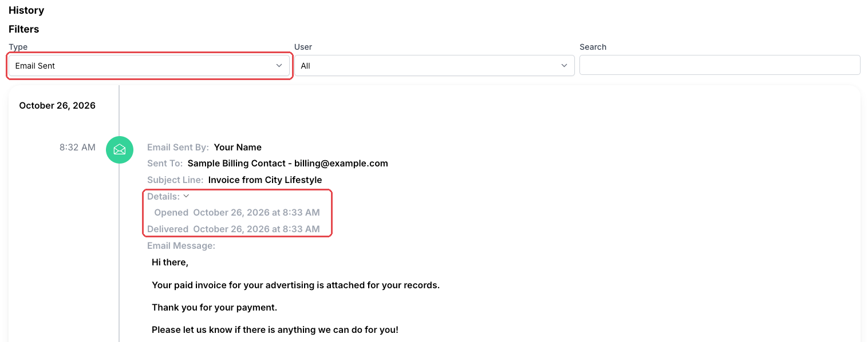Click the 'Search' field label
Image resolution: width=868 pixels, height=342 pixels.
coord(593,47)
